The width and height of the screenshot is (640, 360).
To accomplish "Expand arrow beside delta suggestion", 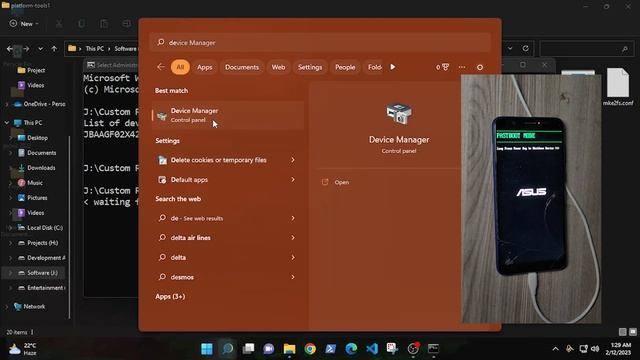I will tap(293, 257).
